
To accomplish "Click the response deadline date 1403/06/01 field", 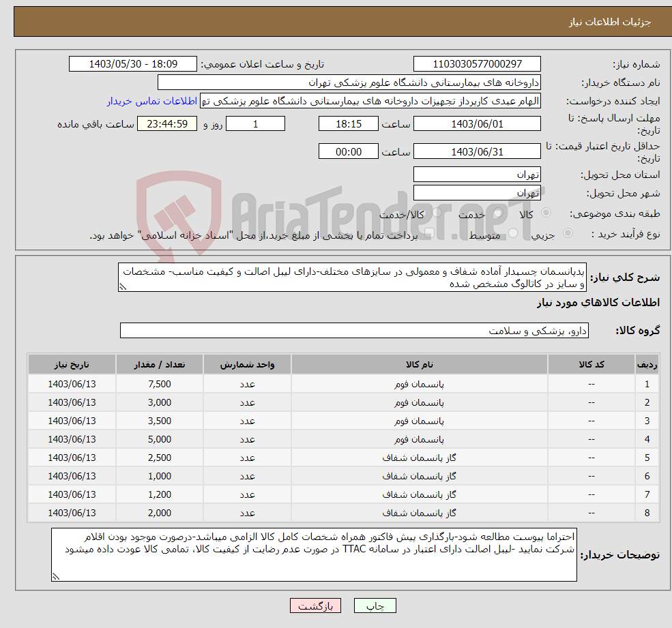I will tap(477, 124).
